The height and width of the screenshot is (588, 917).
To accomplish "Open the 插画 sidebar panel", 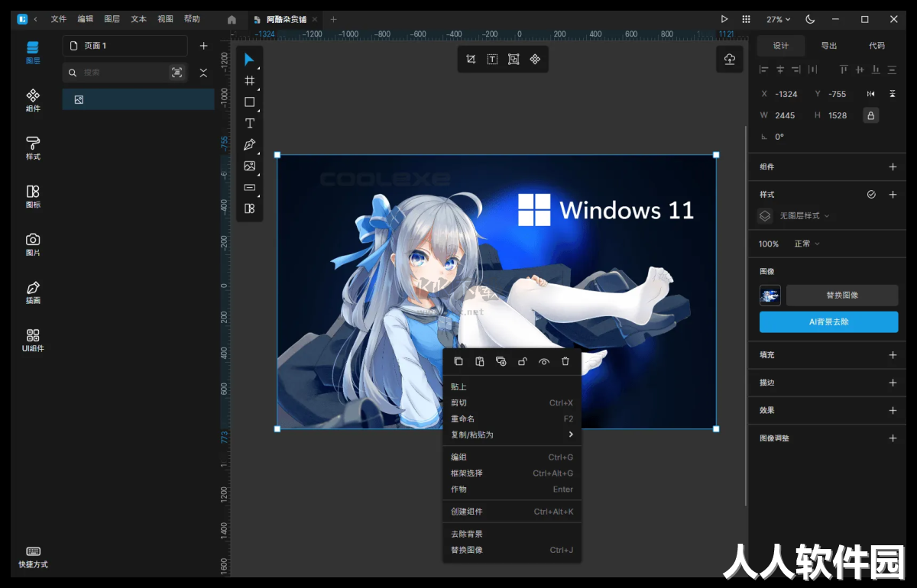I will tap(33, 292).
